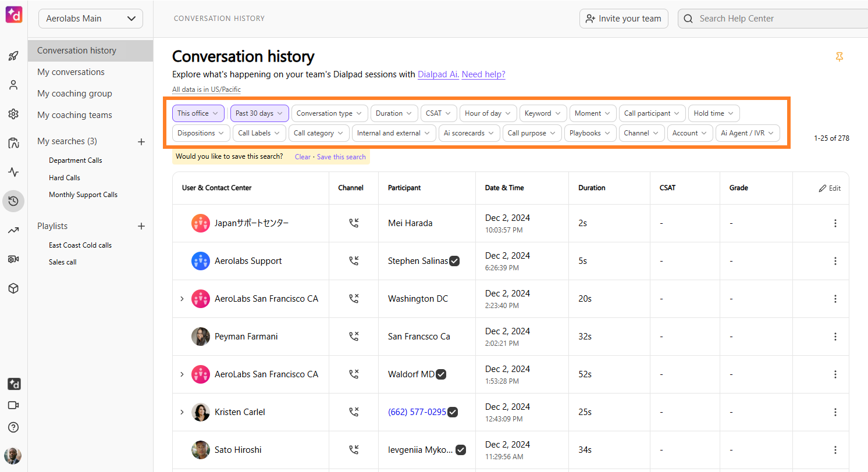The width and height of the screenshot is (868, 472).
Task: Open the cube box icon in the sidebar
Action: [x=13, y=288]
